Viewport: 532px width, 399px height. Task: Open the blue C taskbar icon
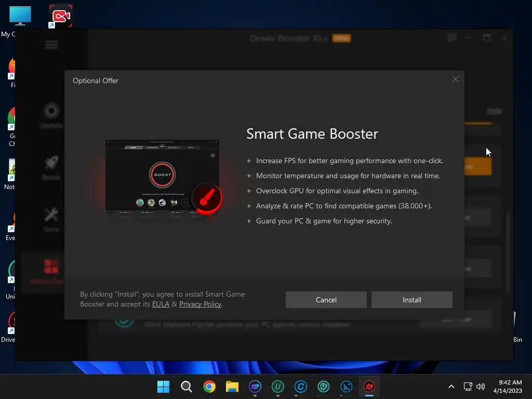tap(301, 387)
